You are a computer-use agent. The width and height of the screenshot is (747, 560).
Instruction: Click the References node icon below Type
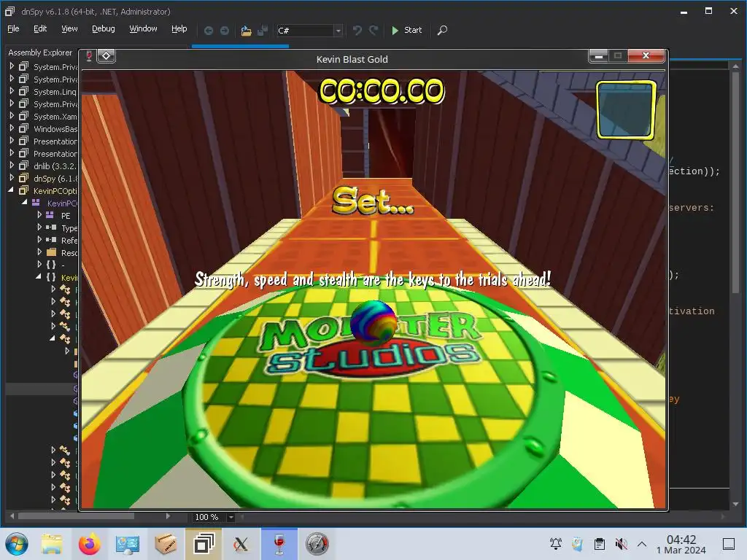pyautogui.click(x=51, y=239)
